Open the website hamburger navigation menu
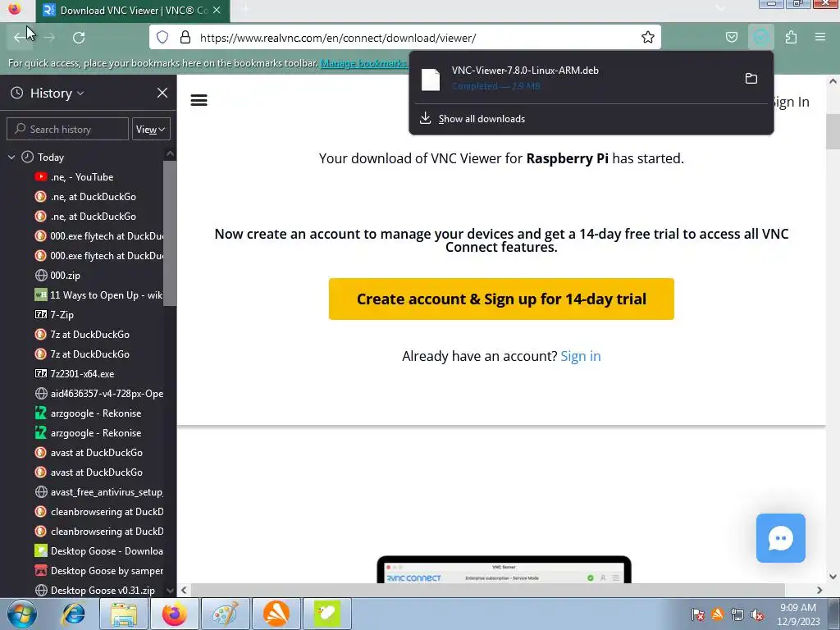The width and height of the screenshot is (840, 630). tap(199, 100)
